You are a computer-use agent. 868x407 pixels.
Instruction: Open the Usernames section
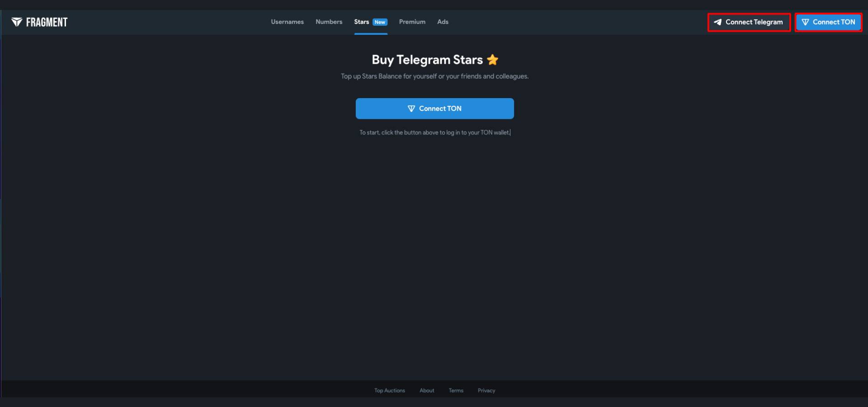(287, 22)
